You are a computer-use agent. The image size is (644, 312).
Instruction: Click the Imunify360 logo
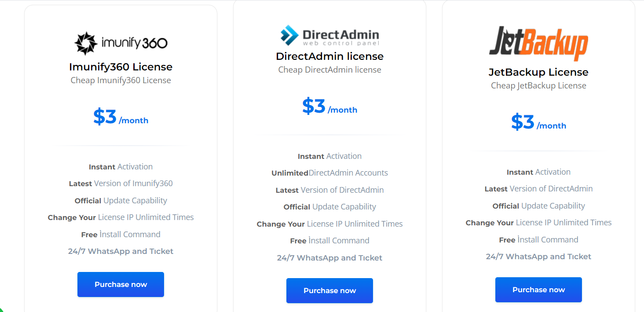coord(121,43)
